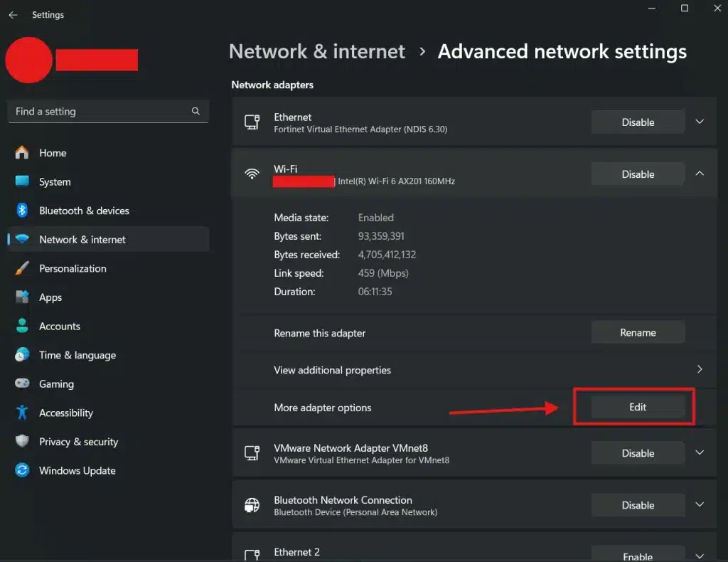Click the Gaming controller icon
The width and height of the screenshot is (728, 562).
pyautogui.click(x=22, y=383)
